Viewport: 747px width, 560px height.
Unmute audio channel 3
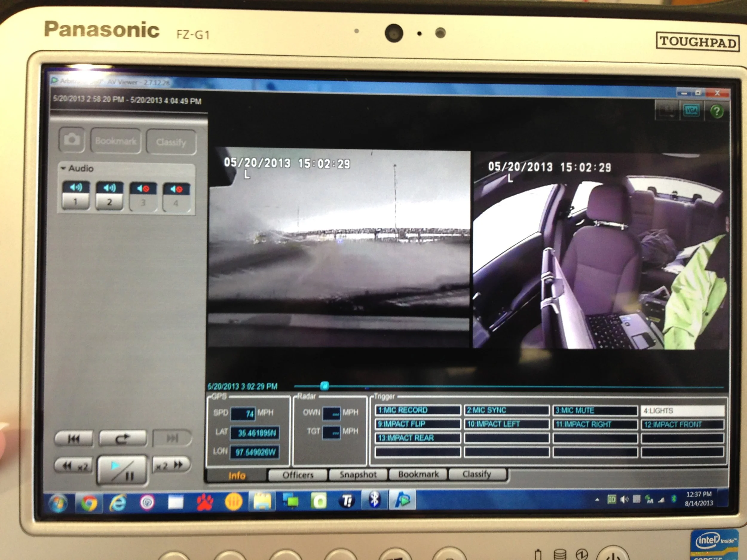143,197
